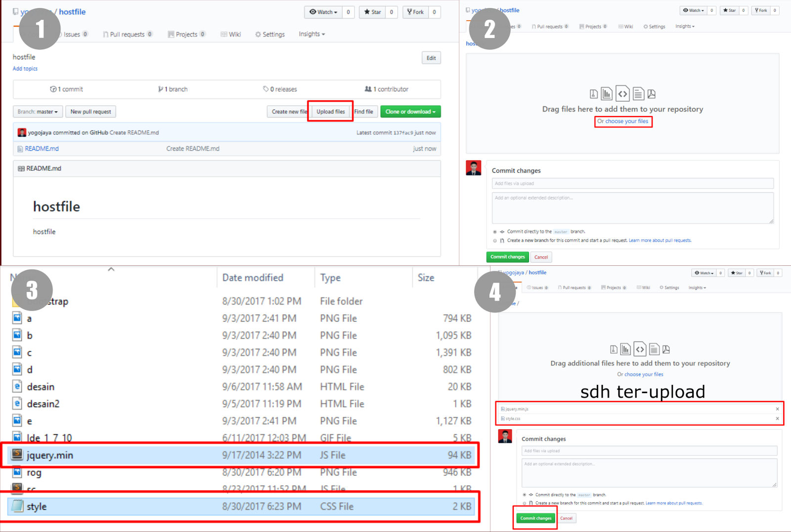The width and height of the screenshot is (791, 532).
Task: Expand Insights dropdown in step 2 upload page
Action: (685, 27)
